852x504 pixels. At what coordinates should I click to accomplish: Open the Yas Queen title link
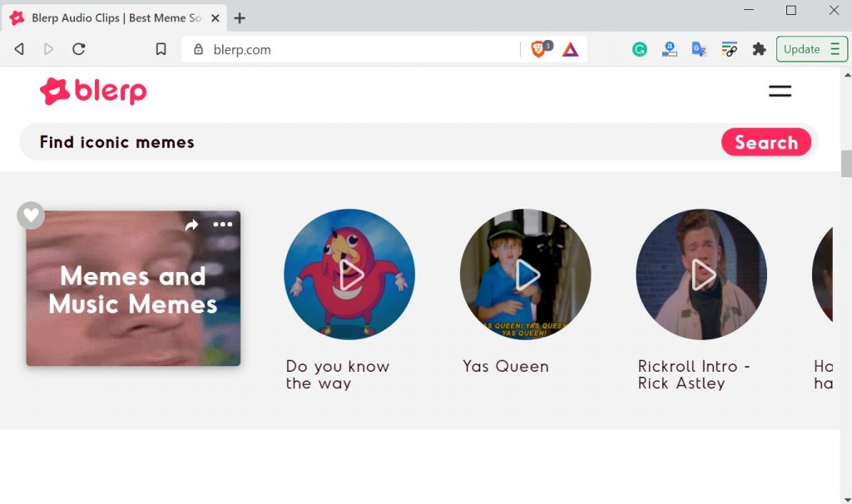505,367
